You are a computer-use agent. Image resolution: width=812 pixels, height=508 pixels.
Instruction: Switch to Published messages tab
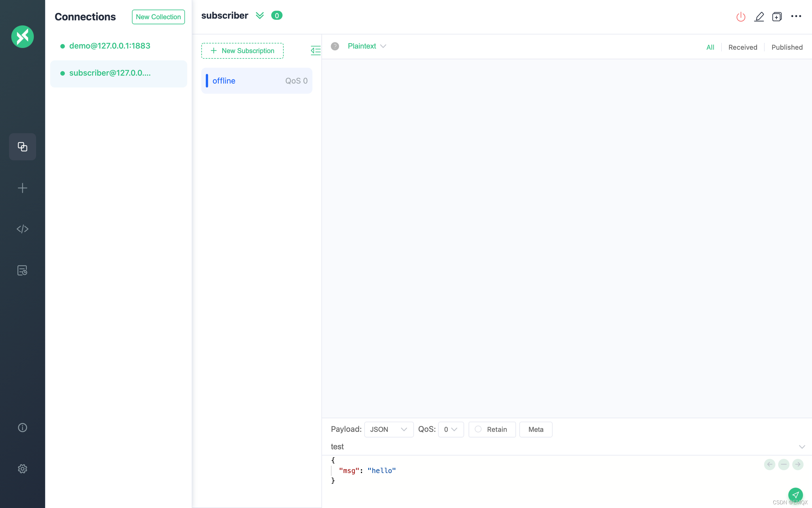786,47
